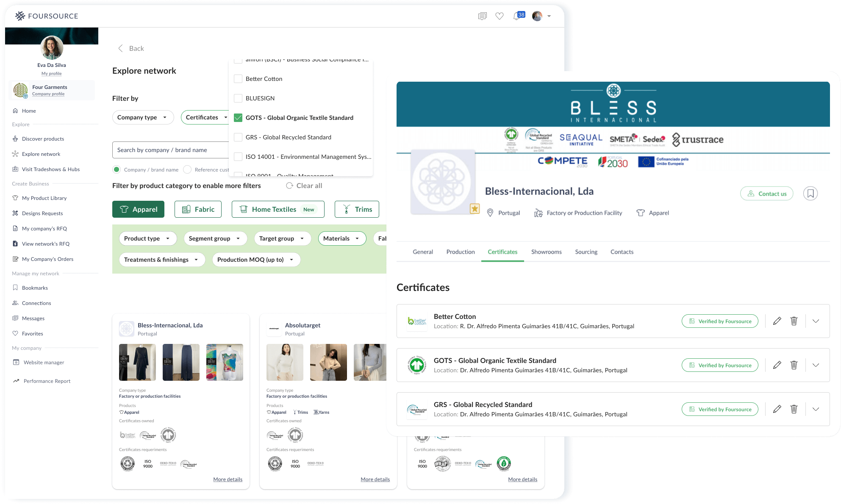The image size is (841, 504).
Task: Go to Home in sidebar
Action: (29, 111)
